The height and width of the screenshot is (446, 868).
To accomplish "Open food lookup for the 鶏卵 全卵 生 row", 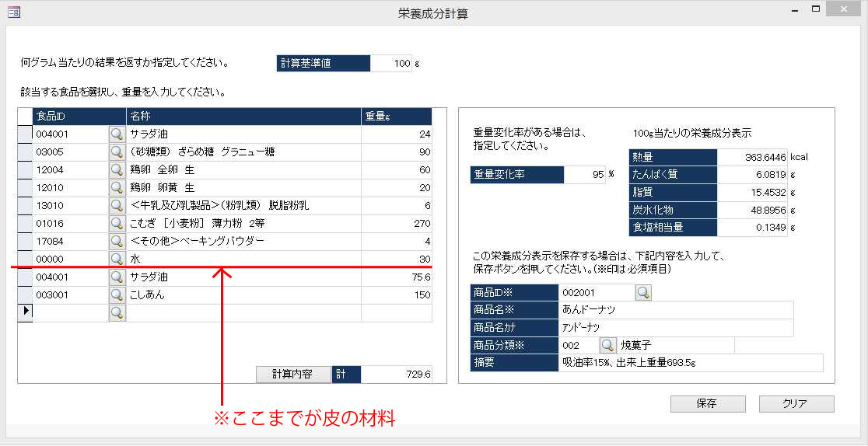I will 117,170.
